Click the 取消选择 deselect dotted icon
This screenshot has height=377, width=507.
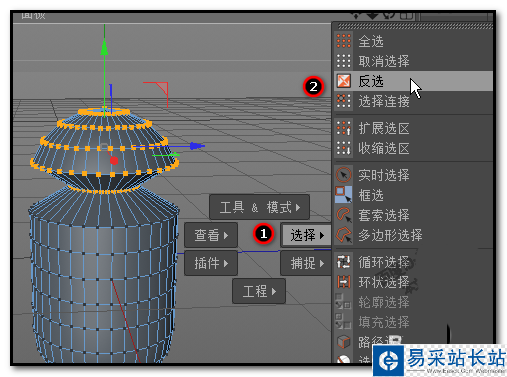pyautogui.click(x=344, y=61)
